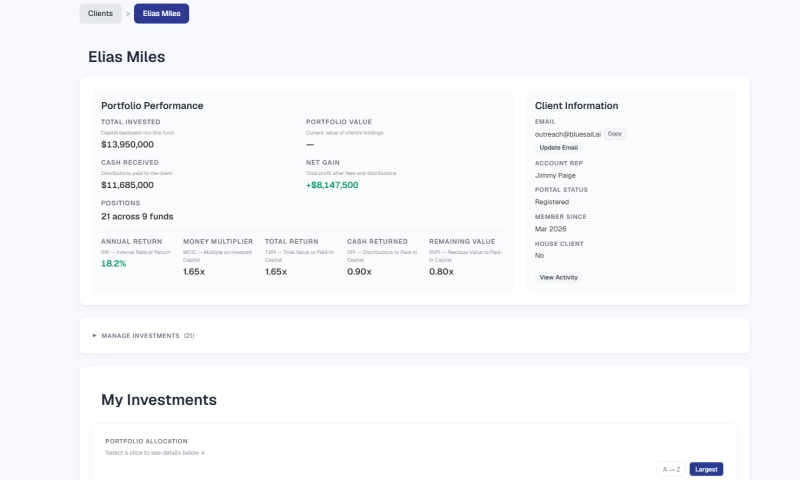Image resolution: width=800 pixels, height=480 pixels.
Task: Select the +$8,147,500 net gain value
Action: 332,185
